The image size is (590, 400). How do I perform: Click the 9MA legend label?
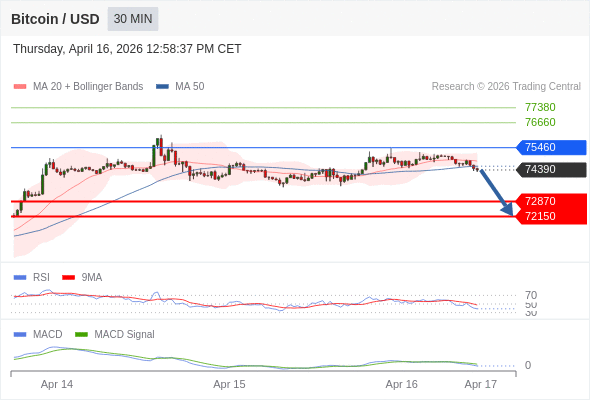click(92, 278)
